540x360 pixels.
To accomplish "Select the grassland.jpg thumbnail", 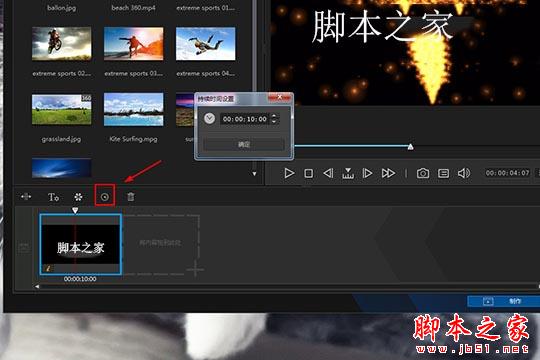I will [x=62, y=110].
